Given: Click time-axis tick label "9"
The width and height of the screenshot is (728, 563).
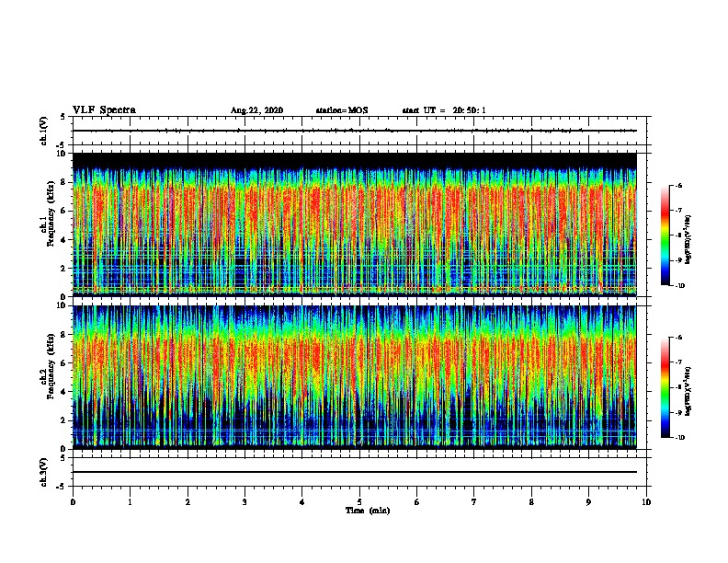Looking at the screenshot, I should click(588, 502).
